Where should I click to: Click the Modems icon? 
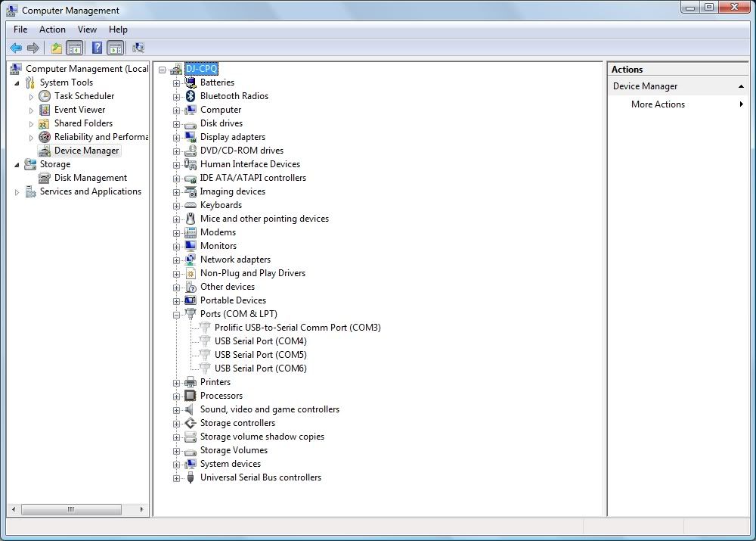pos(191,232)
